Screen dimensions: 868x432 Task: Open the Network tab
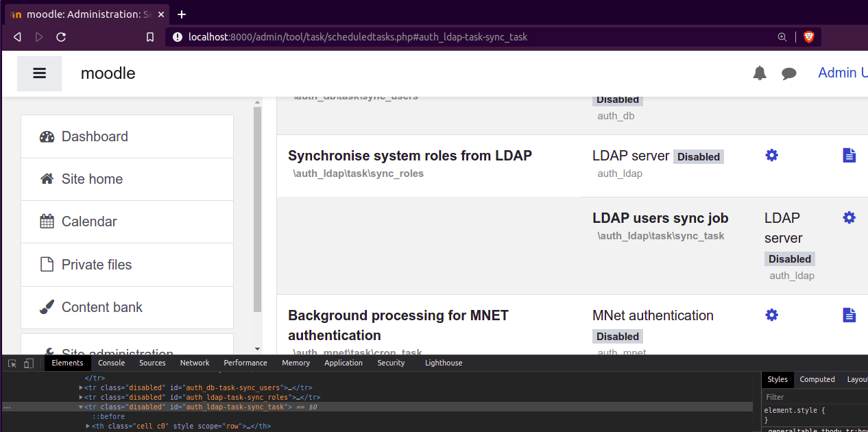[195, 363]
